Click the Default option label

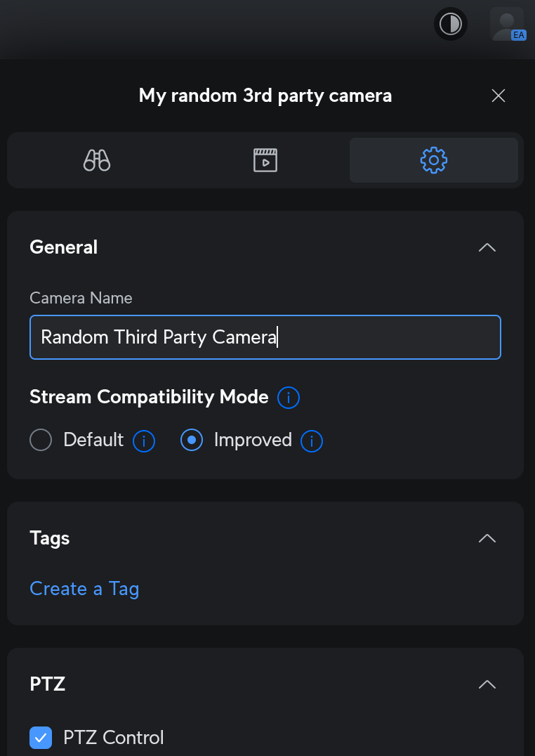click(93, 441)
